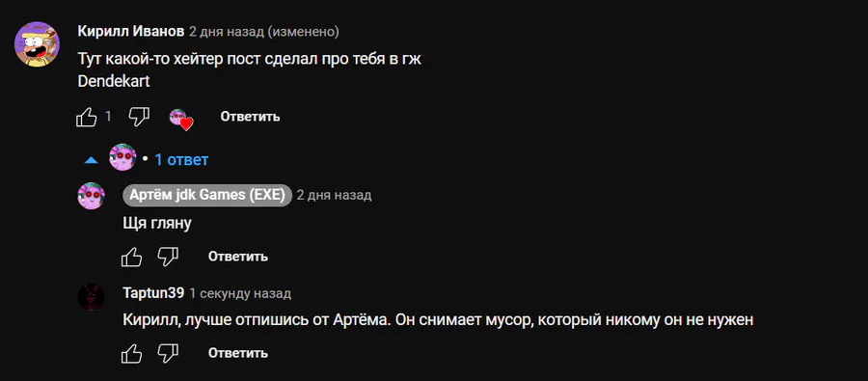Reply to Кирилл Иванов's comment with Ответить

coord(250,117)
